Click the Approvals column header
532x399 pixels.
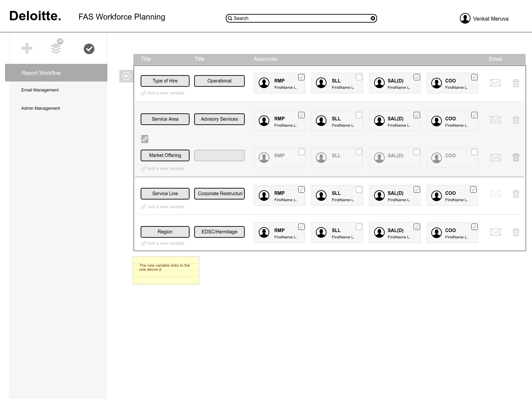click(x=265, y=59)
